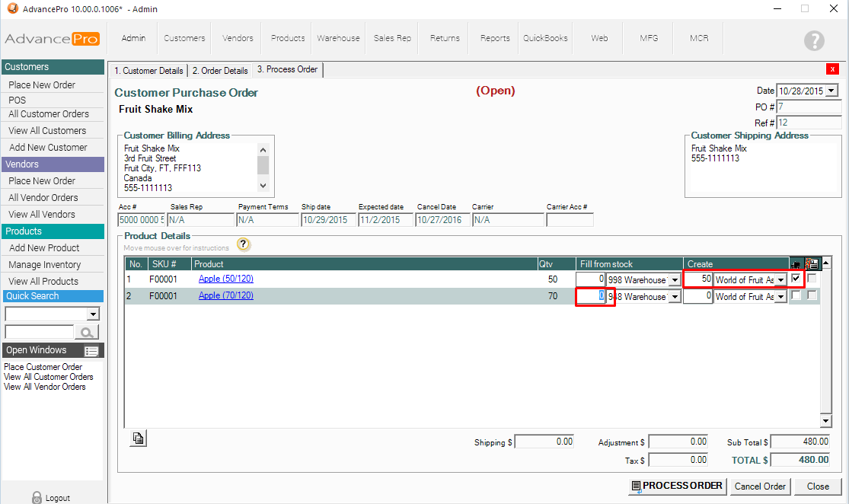The width and height of the screenshot is (849, 504).
Task: Open the help question mark in header
Action: (814, 40)
